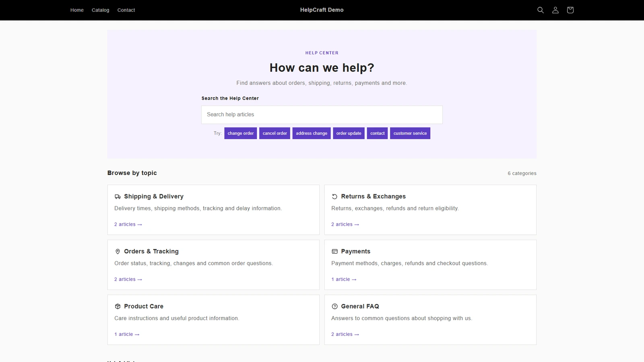Image resolution: width=644 pixels, height=362 pixels.
Task: Click 'Delivery times, shipping methods' description text
Action: 198,208
